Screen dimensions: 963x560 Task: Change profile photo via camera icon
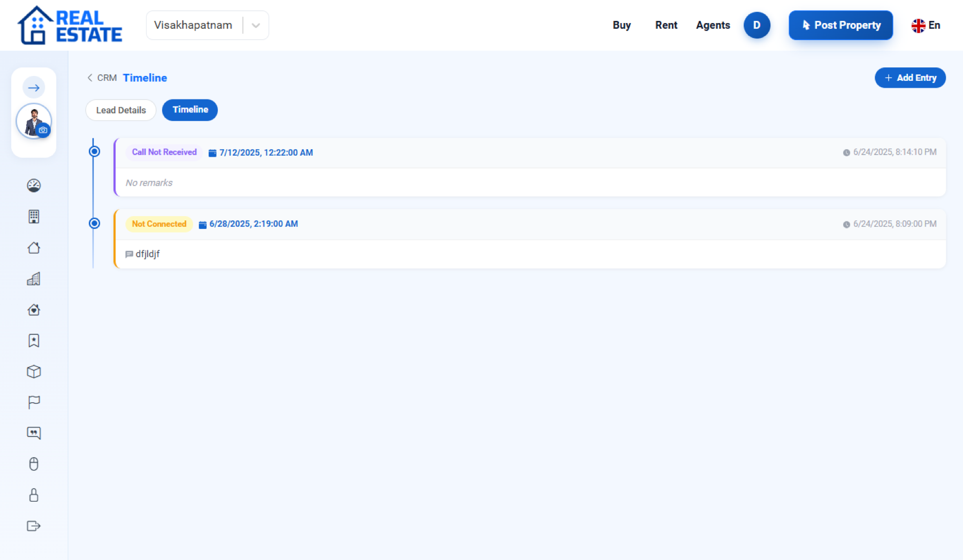[43, 130]
